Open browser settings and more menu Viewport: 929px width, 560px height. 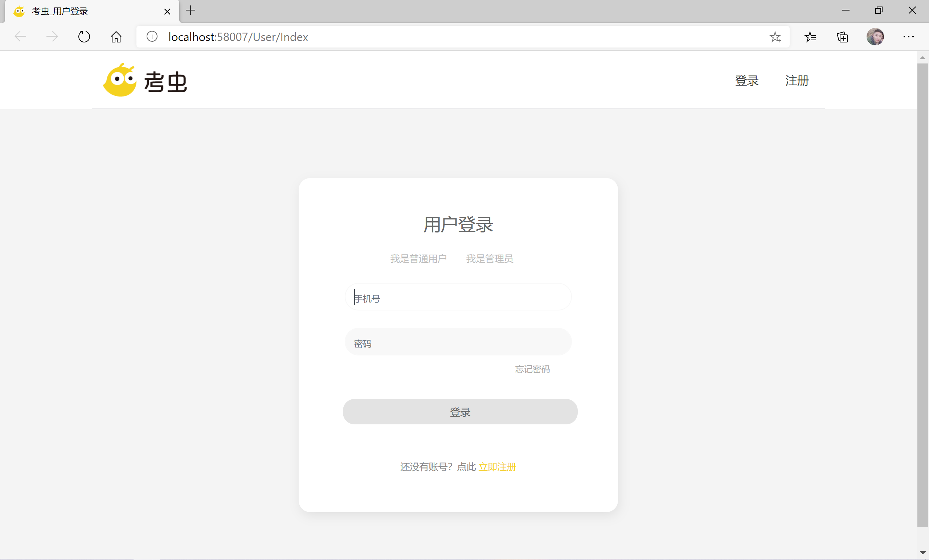point(908,37)
